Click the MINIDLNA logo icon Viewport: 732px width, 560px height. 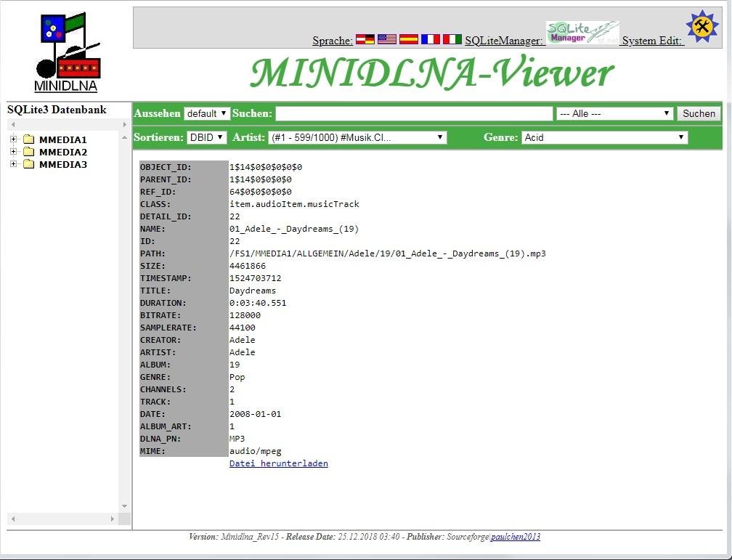pyautogui.click(x=67, y=48)
